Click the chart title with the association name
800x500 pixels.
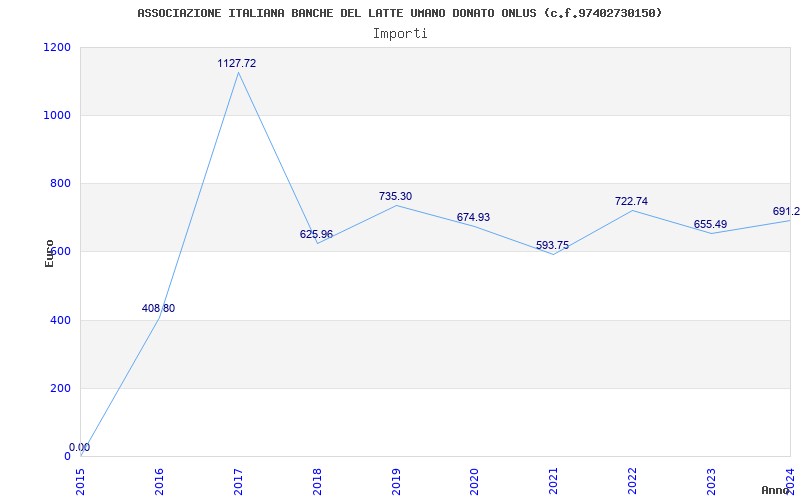pyautogui.click(x=399, y=13)
